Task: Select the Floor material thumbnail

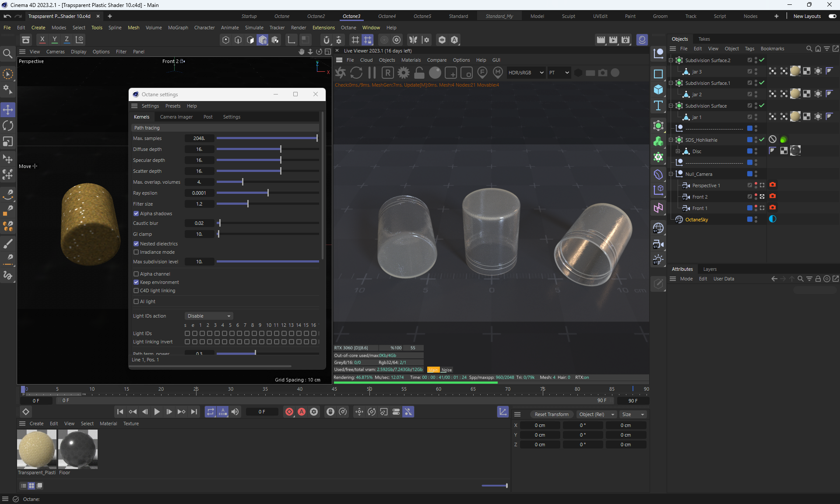Action: click(78, 449)
